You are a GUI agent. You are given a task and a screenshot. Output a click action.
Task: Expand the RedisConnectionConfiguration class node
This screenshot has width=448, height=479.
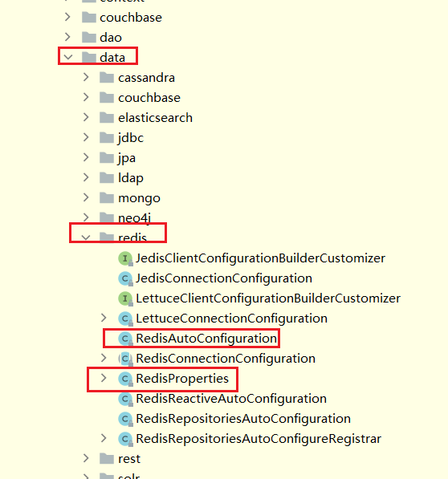pos(104,358)
